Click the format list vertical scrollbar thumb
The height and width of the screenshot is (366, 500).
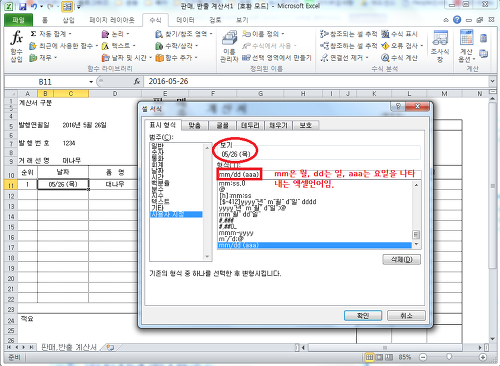[416, 235]
